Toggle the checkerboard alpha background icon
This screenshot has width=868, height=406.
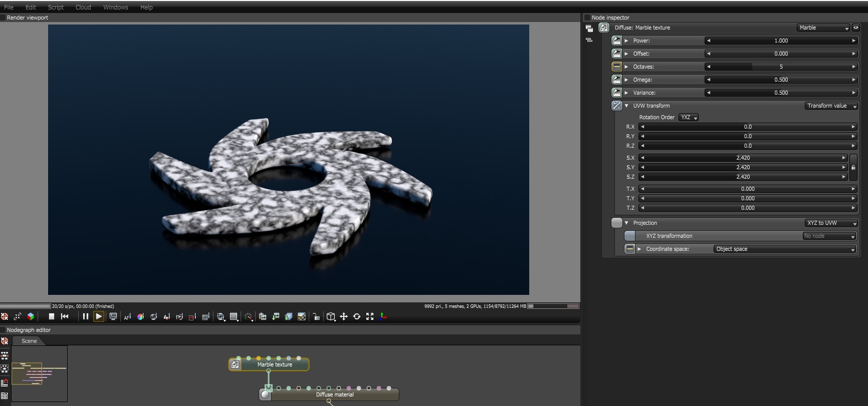[302, 316]
